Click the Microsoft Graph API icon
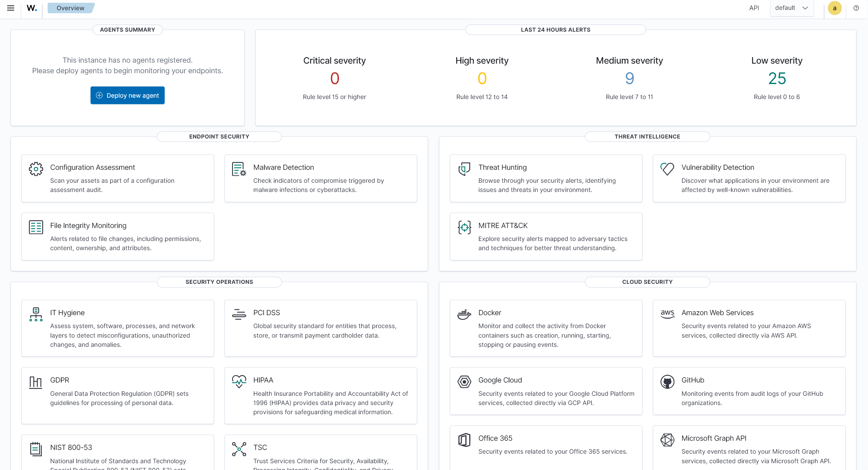 point(667,440)
